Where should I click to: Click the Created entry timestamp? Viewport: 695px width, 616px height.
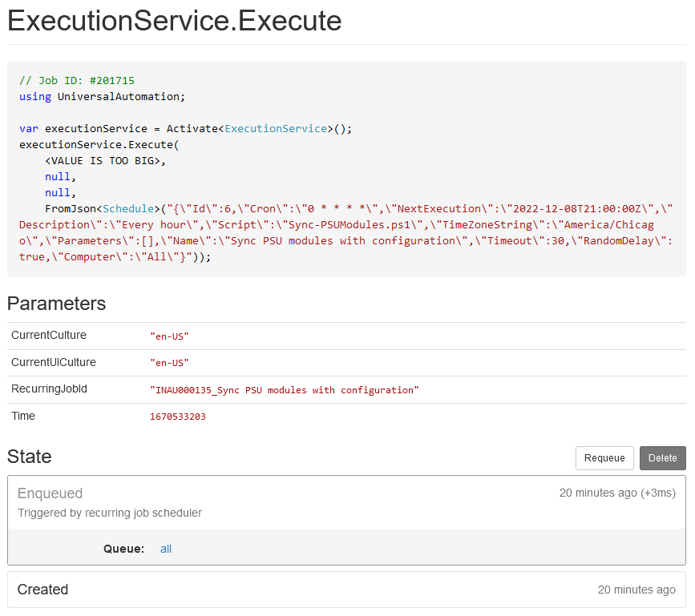[636, 590]
